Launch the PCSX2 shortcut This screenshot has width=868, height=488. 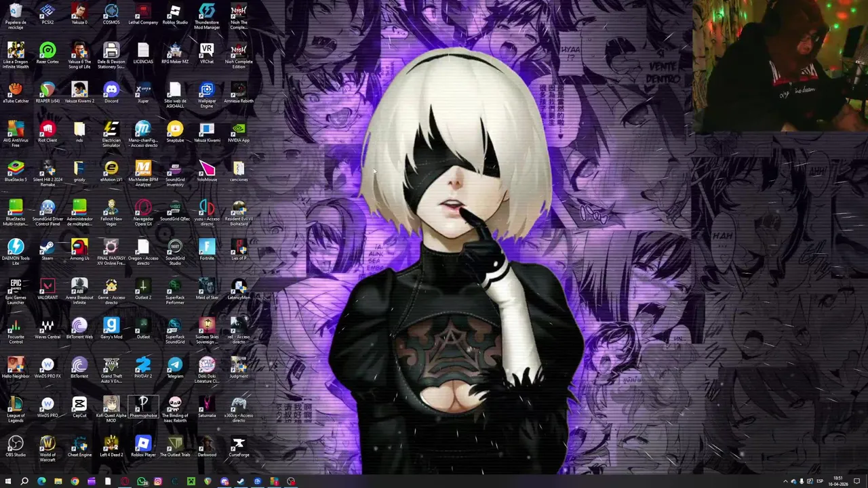coord(47,14)
